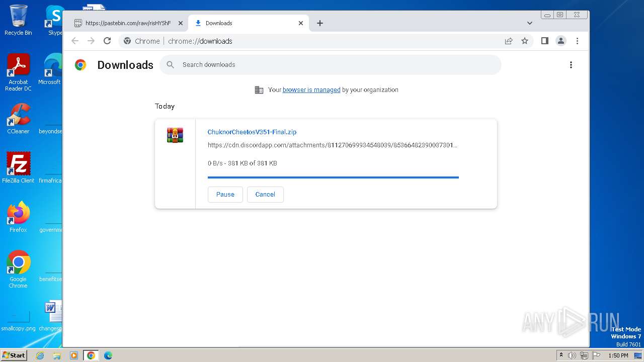Select the CCleaner desktop shortcut
The width and height of the screenshot is (644, 362).
18,119
